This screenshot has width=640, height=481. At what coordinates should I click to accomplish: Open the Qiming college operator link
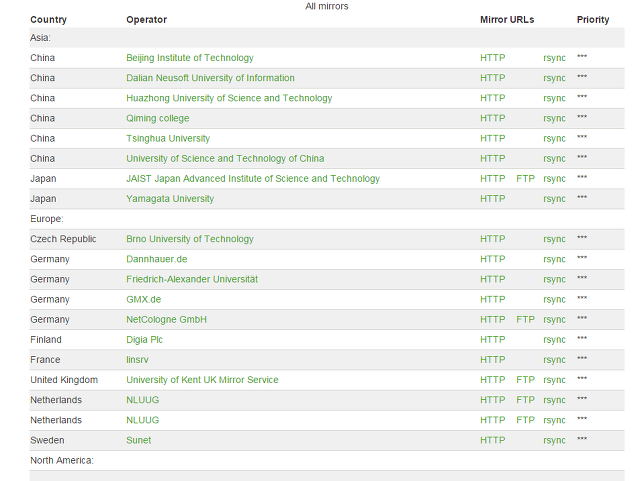point(158,118)
